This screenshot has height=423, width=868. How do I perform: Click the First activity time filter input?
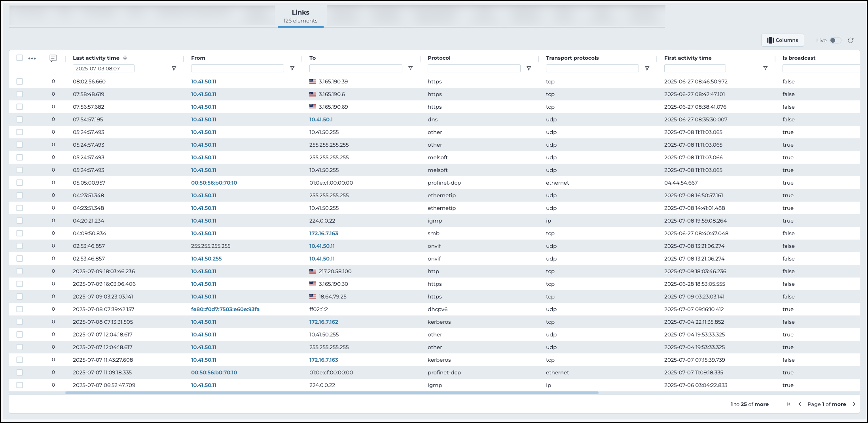(x=695, y=68)
